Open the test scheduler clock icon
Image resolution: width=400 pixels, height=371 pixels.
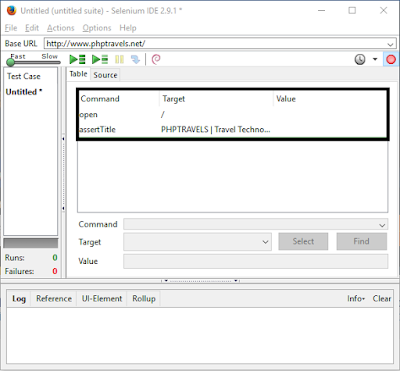[360, 59]
